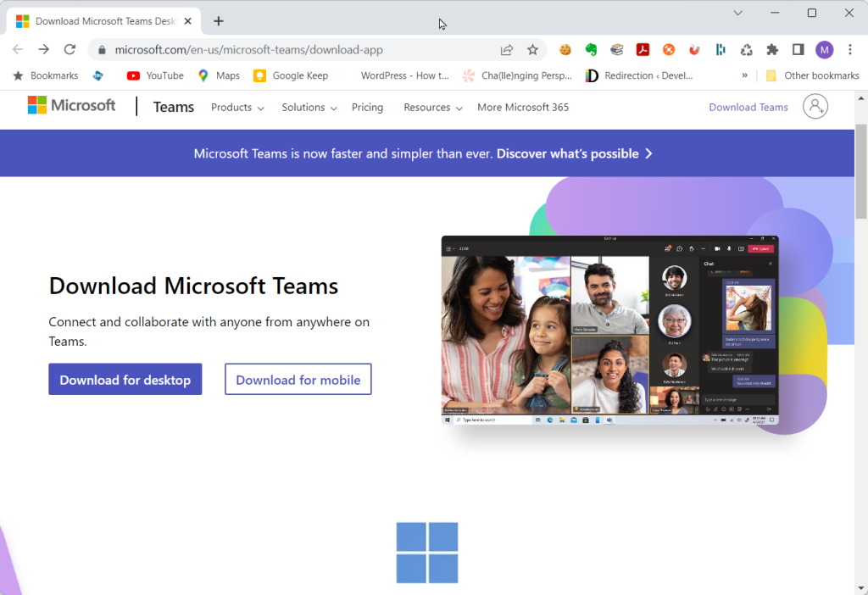Click Discover what's possible banner link
The height and width of the screenshot is (595, 868).
575,153
